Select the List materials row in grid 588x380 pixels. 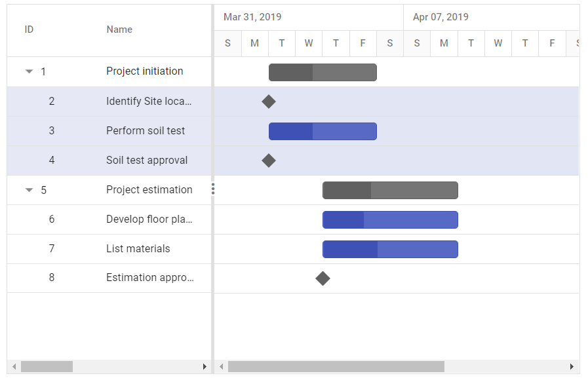tap(109, 249)
